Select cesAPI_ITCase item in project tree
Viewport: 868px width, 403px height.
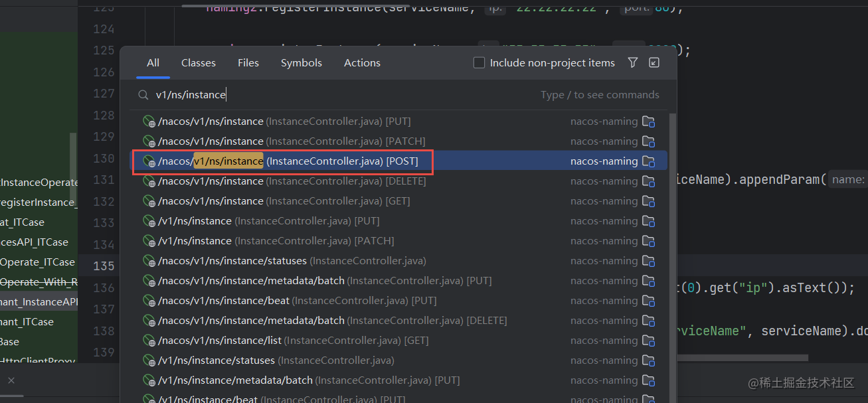[x=34, y=242]
